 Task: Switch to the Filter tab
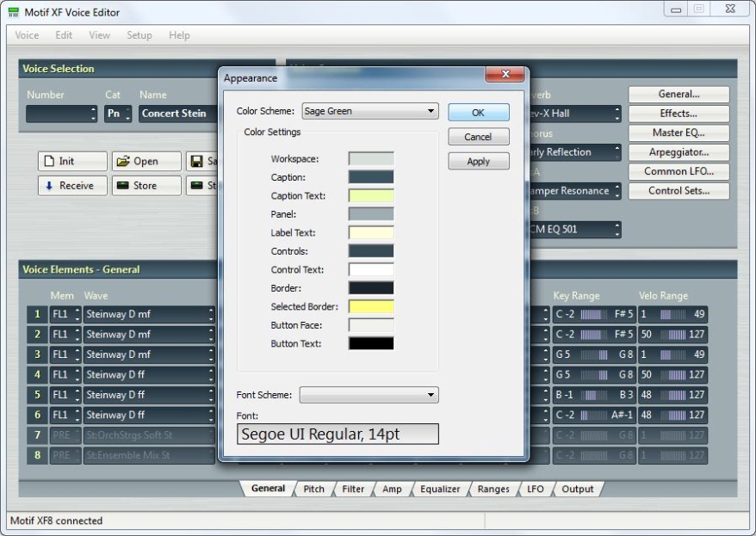pyautogui.click(x=353, y=489)
